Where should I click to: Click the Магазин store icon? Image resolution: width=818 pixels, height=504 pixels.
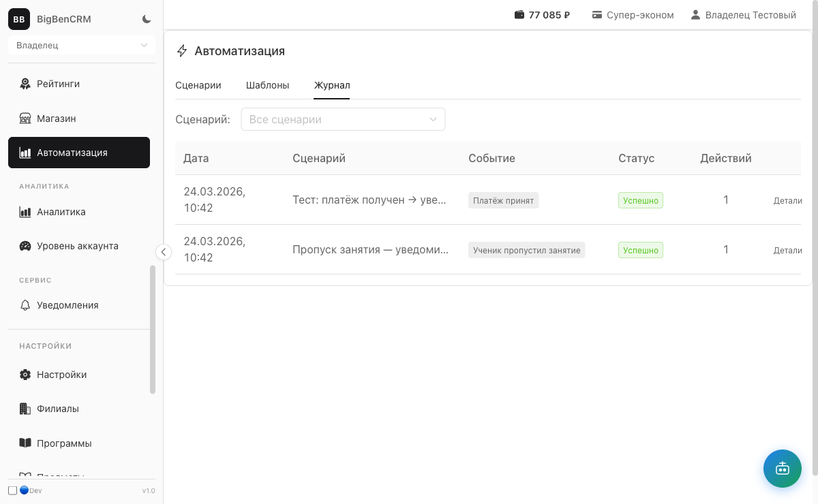[x=25, y=119]
